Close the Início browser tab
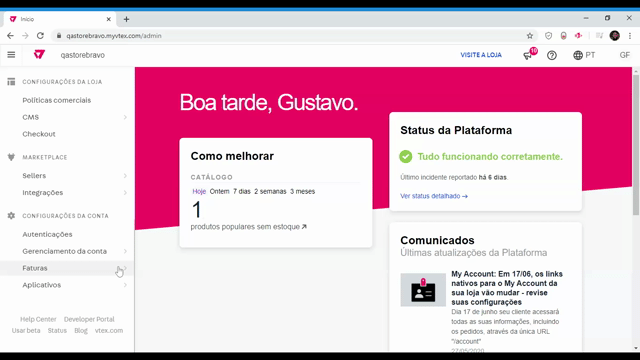Viewport: 640px width, 360px height. point(109,19)
